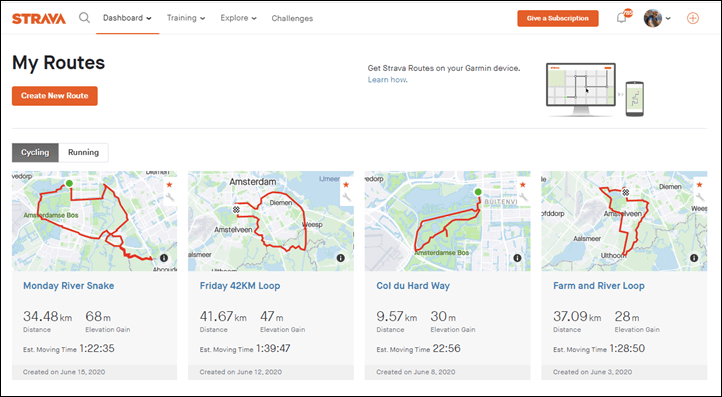
Task: Show info for Col du Hard Way map
Action: click(x=517, y=258)
